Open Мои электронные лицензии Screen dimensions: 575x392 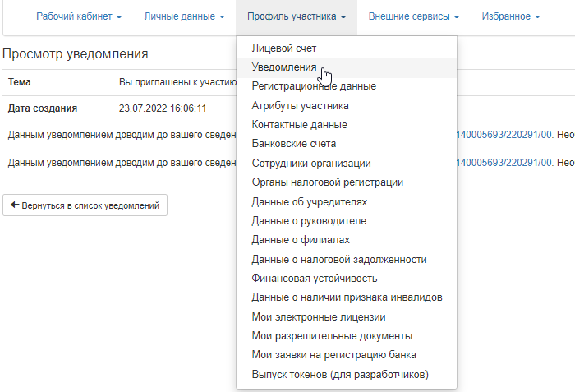click(319, 316)
